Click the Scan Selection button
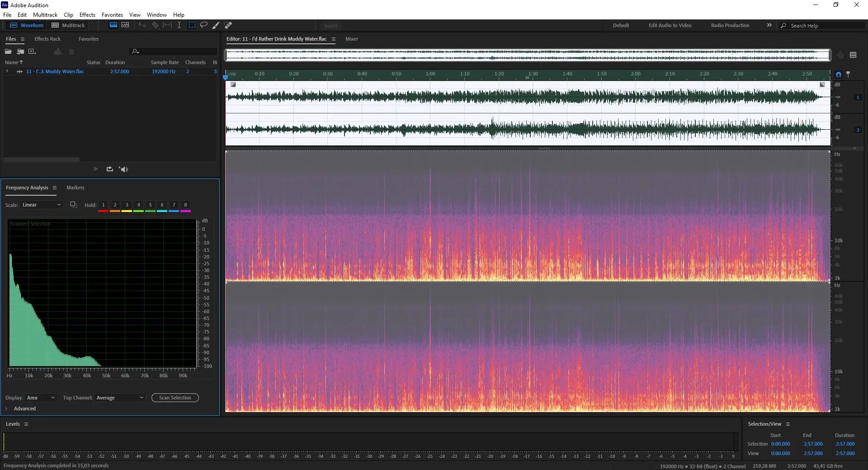This screenshot has width=868, height=470. pos(175,398)
